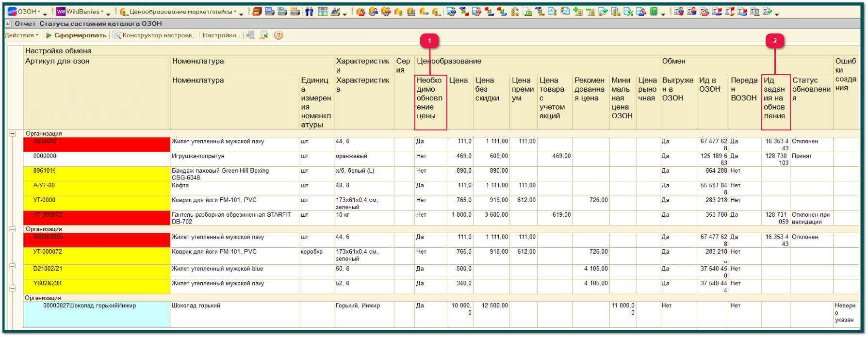Collapse the Организация group above Игрушка-попрыгун

13,133
